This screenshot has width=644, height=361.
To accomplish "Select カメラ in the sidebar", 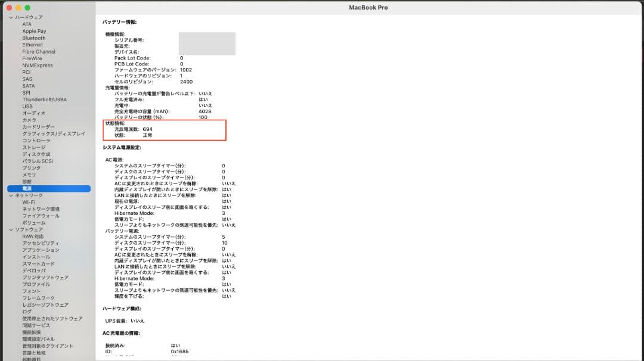I will [x=29, y=120].
